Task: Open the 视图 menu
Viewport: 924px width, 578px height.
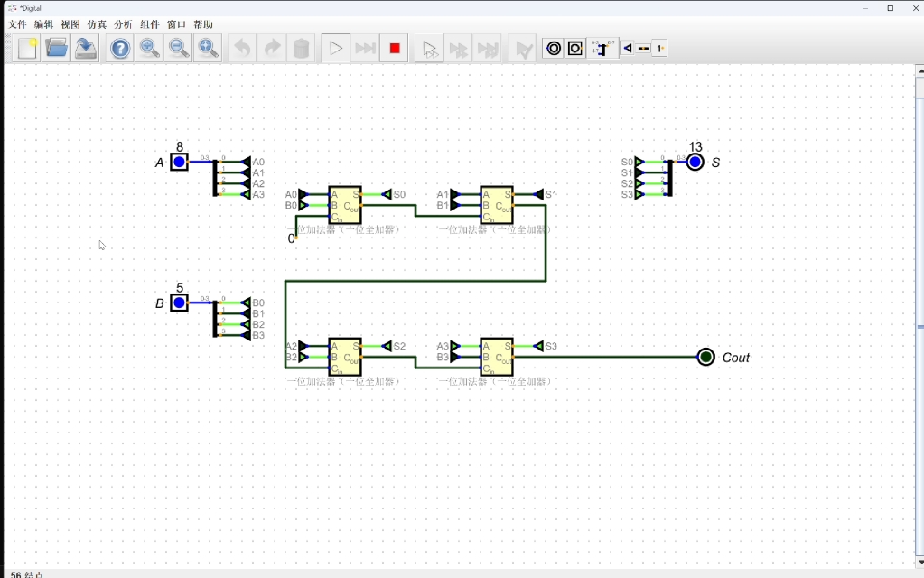Action: [x=70, y=24]
